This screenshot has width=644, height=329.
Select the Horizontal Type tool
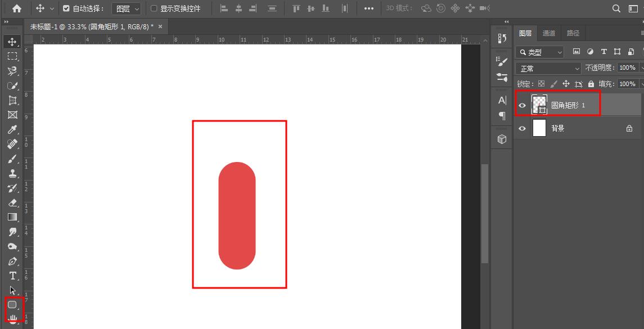12,276
